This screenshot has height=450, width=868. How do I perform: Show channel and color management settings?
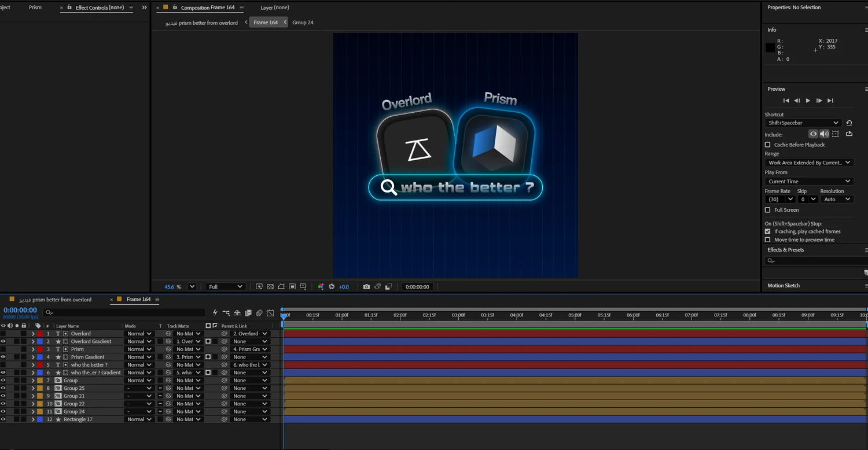[x=321, y=287]
